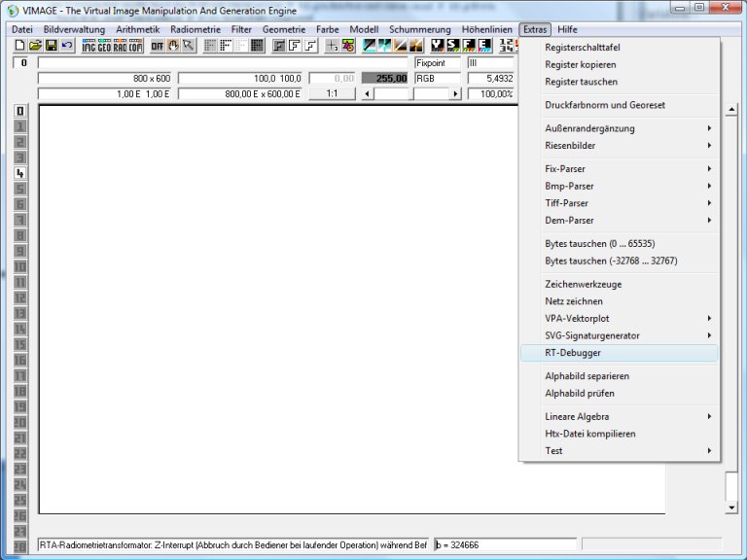Viewport: 747px width, 560px height.
Task: Click the Undo arrow toolbar icon
Action: [66, 46]
